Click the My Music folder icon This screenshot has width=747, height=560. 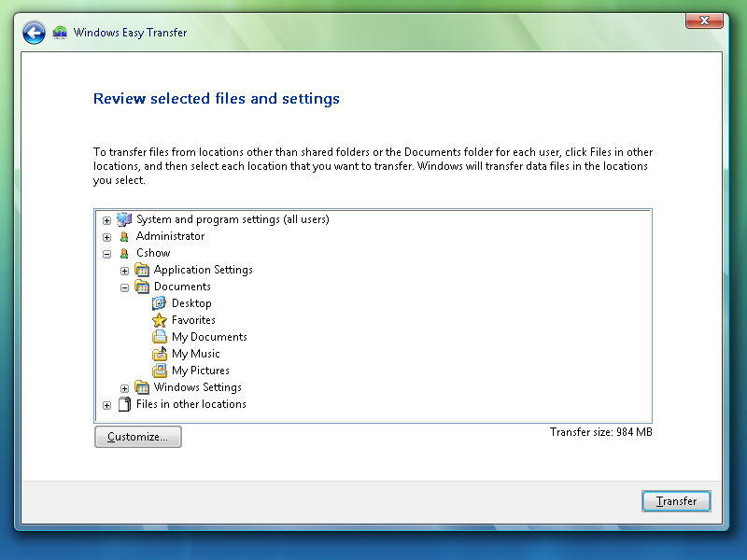click(x=159, y=354)
